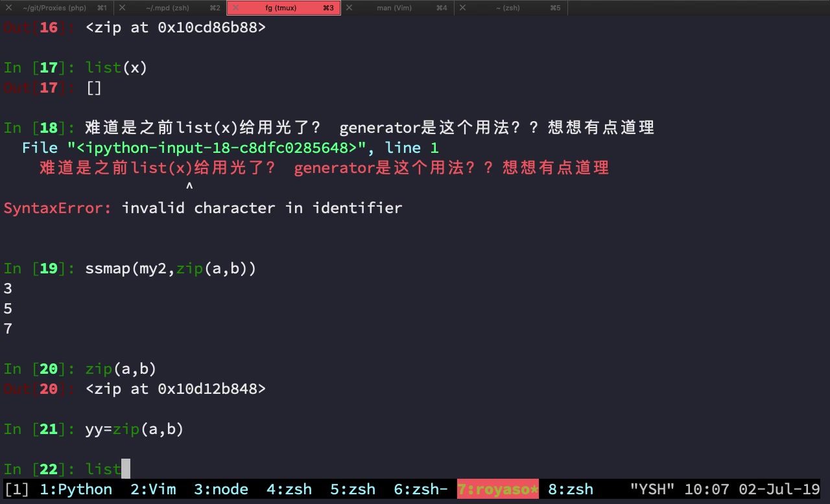Image resolution: width=830 pixels, height=504 pixels.
Task: Click the In [20] zip(a,b) line
Action: pos(80,369)
